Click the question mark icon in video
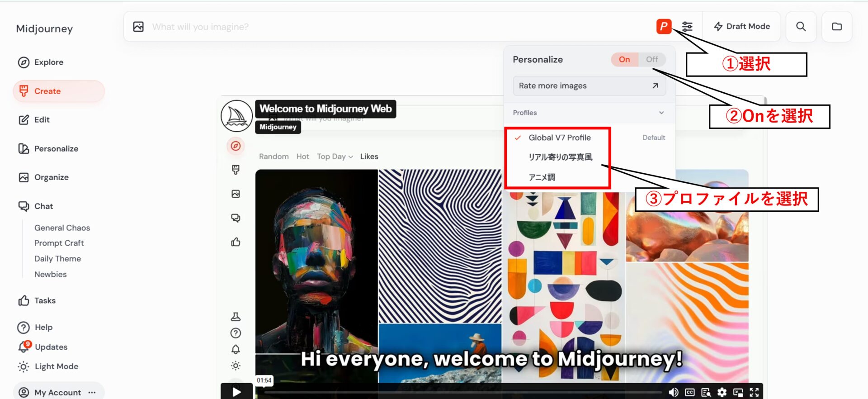Screen dimensions: 868x399 click(x=236, y=333)
